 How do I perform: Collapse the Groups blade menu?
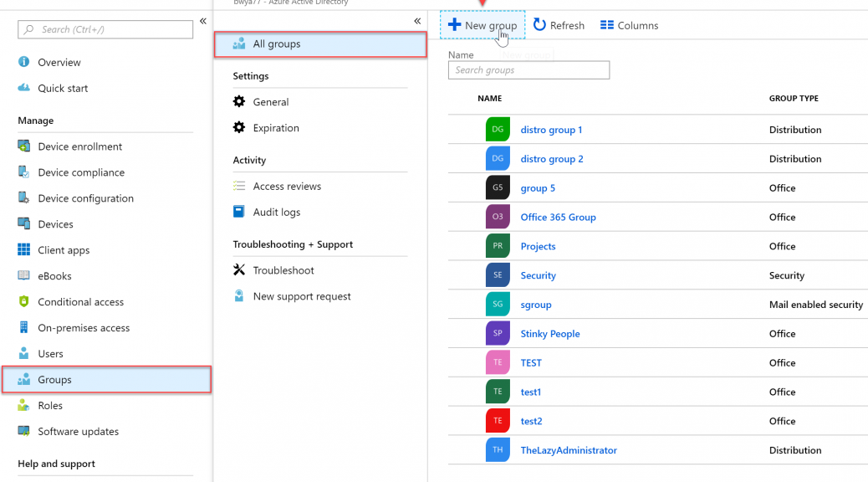417,21
